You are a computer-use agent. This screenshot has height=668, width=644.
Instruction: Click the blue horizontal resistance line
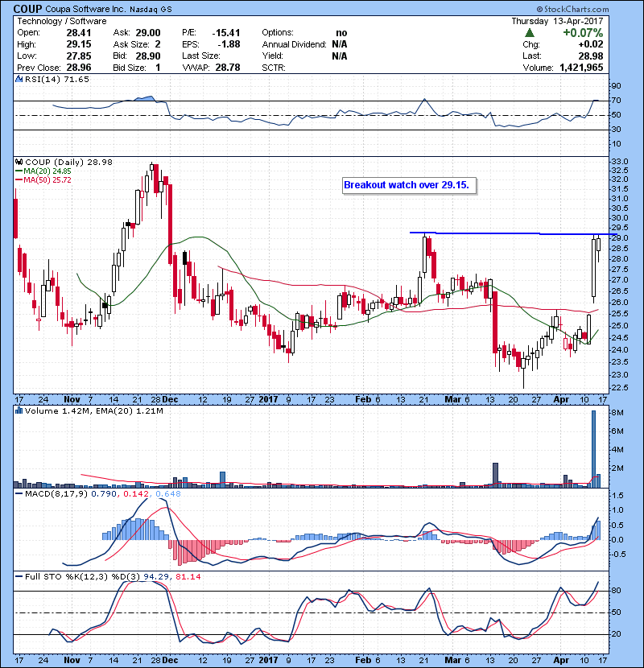[513, 233]
